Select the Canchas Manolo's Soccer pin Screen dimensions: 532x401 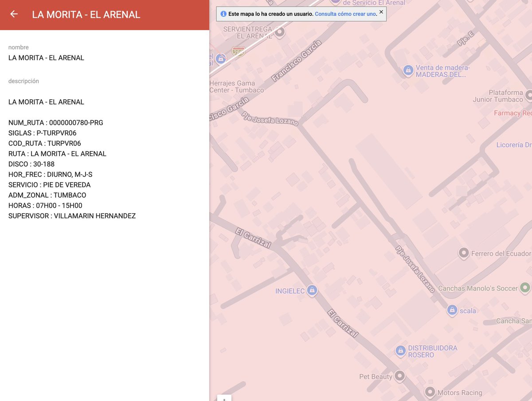coord(525,288)
